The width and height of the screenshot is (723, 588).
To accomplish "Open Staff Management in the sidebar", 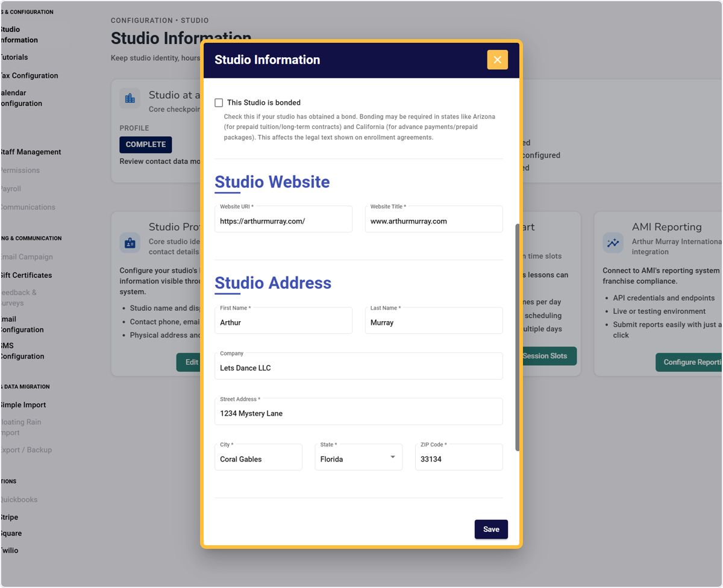I will [30, 152].
